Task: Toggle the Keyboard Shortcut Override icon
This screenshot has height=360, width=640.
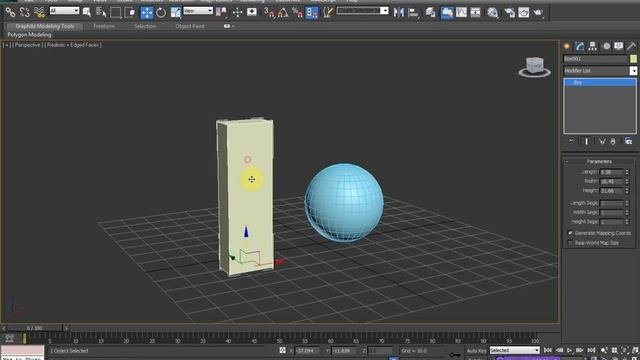Action: (252, 13)
